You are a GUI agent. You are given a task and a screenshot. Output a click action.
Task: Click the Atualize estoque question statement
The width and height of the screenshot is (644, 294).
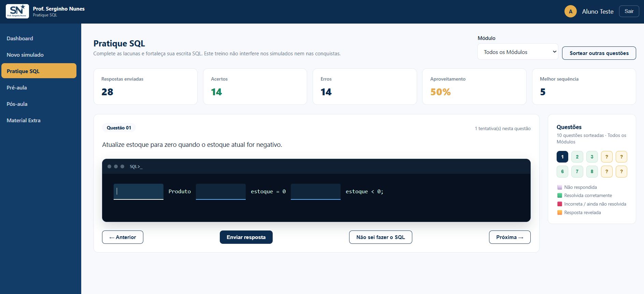click(192, 145)
